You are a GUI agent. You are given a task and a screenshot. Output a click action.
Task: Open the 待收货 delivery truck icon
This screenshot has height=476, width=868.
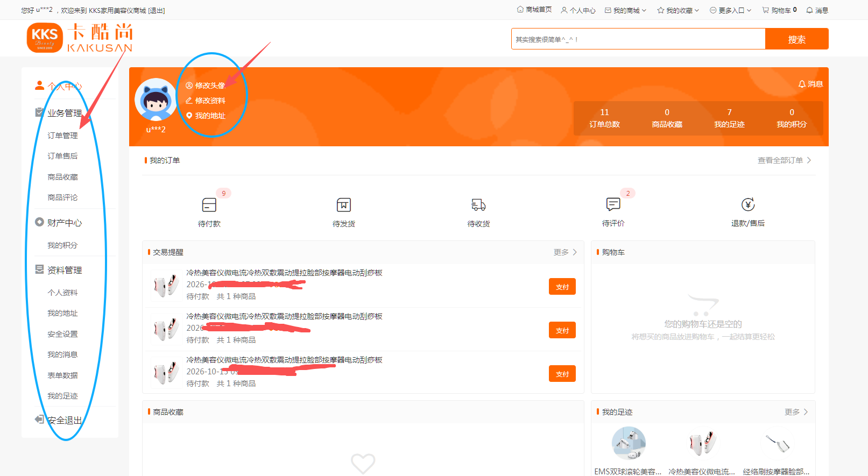coord(478,205)
